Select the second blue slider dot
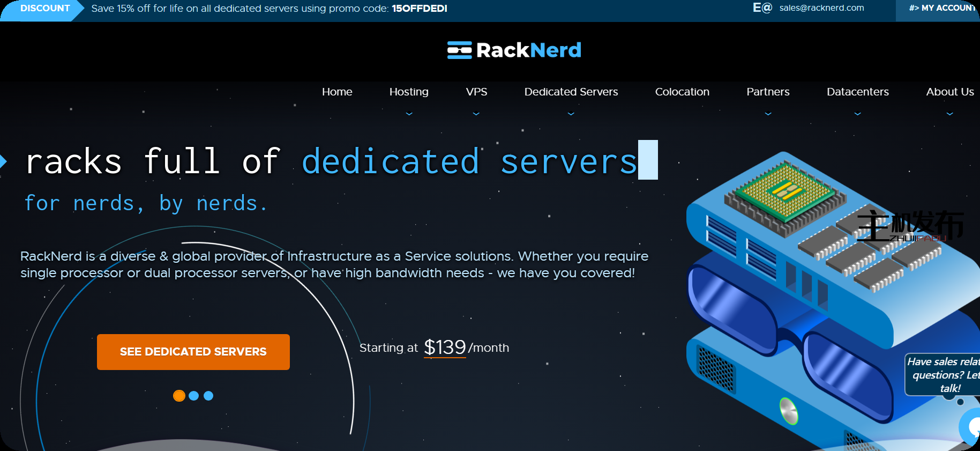Image resolution: width=980 pixels, height=451 pixels. click(194, 396)
